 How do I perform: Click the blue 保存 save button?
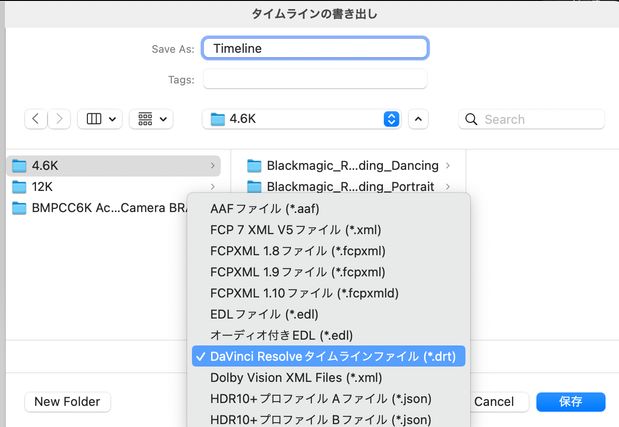[570, 402]
